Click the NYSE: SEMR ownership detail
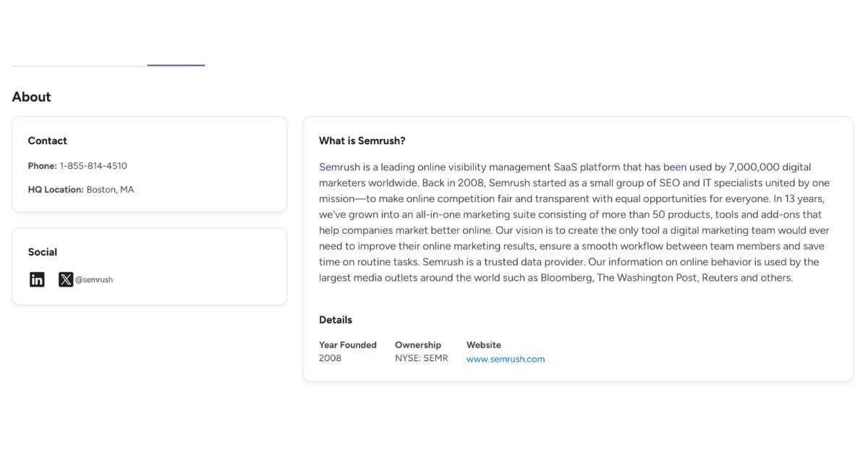 [421, 358]
